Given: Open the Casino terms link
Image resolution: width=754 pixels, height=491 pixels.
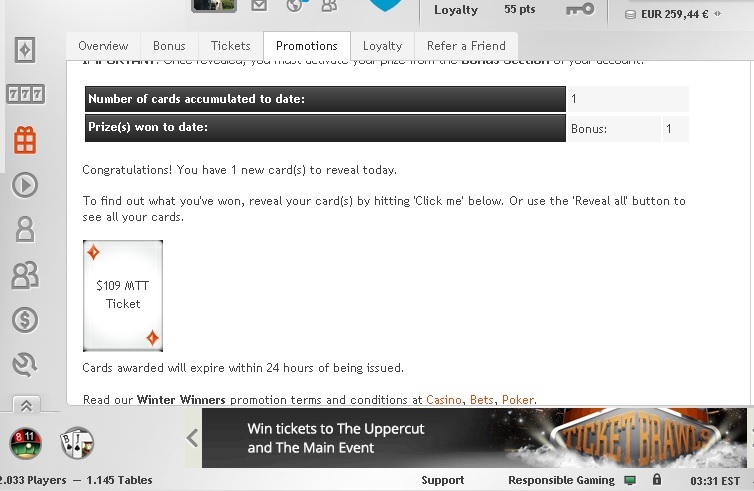Looking at the screenshot, I should tap(443, 400).
